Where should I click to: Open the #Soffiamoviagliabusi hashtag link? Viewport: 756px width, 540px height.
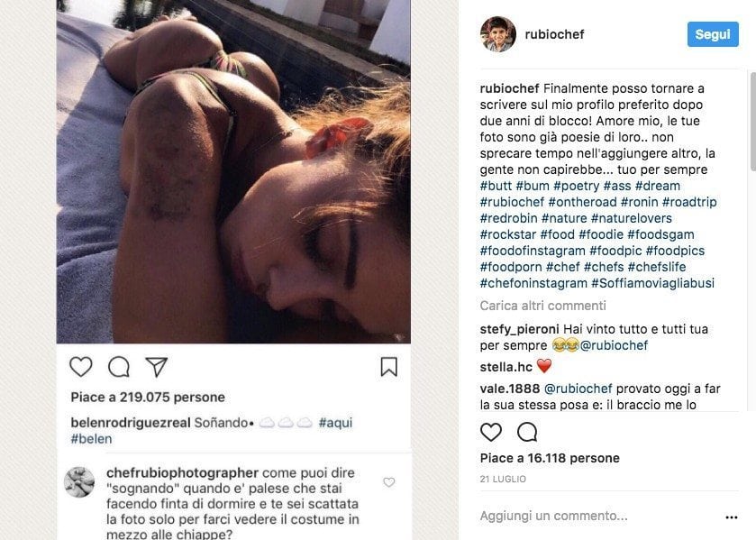coord(652,283)
